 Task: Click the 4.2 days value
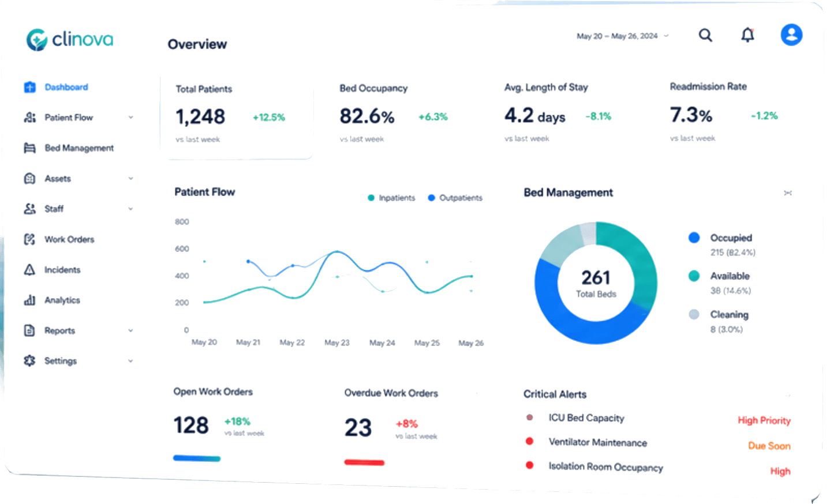(535, 115)
